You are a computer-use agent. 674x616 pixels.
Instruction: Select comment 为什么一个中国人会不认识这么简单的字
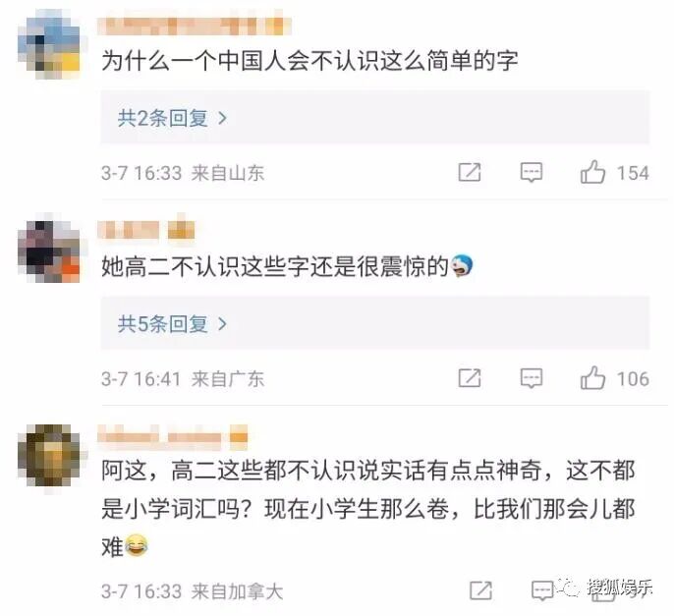pyautogui.click(x=309, y=60)
